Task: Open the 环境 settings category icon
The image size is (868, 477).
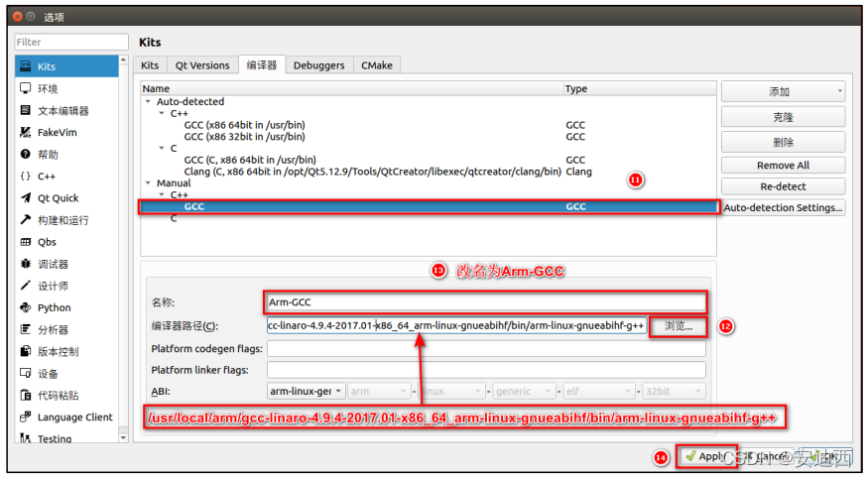Action: click(x=26, y=88)
